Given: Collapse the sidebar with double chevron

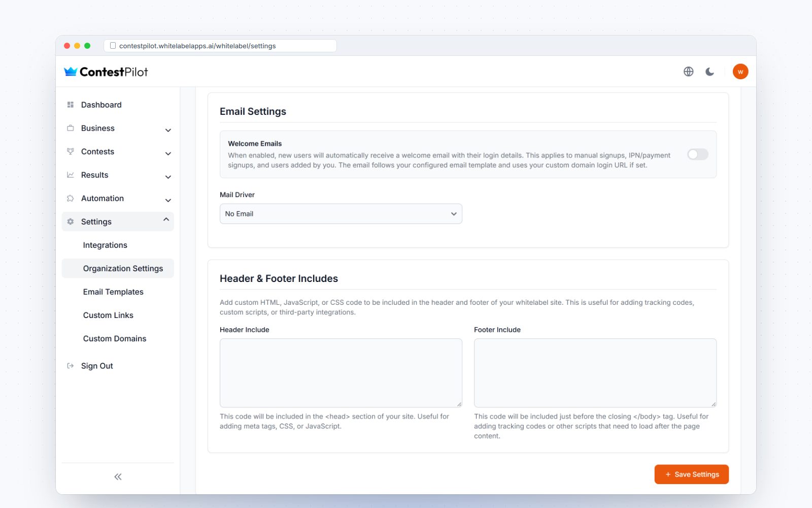Looking at the screenshot, I should click(118, 477).
